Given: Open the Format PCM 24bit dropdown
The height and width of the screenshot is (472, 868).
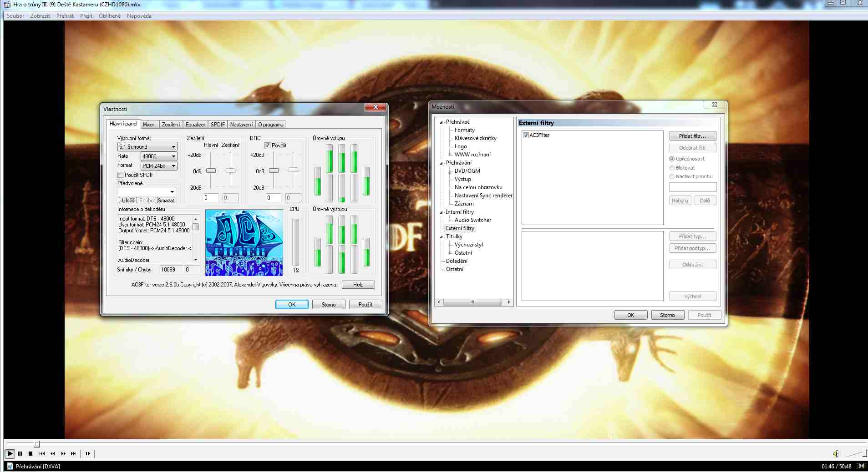Looking at the screenshot, I should tap(159, 166).
